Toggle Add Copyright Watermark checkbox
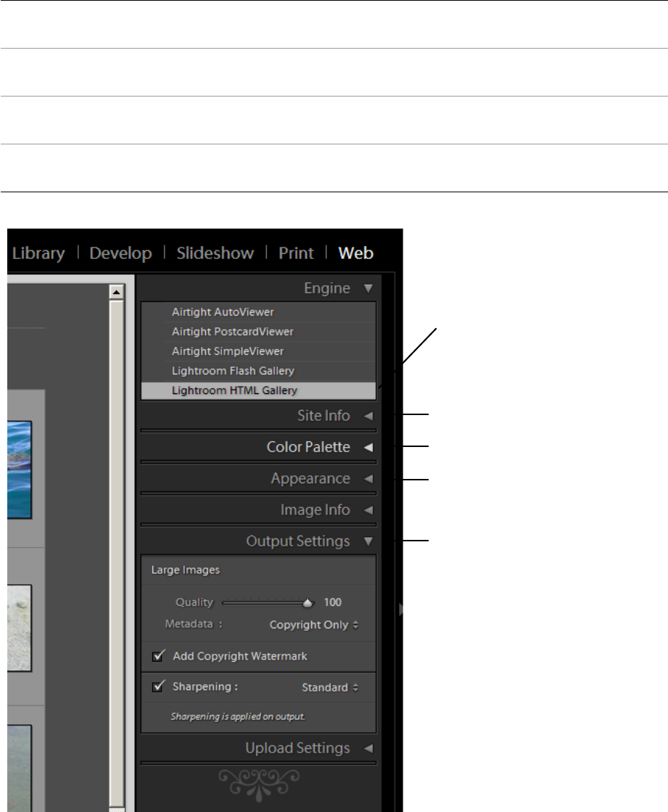668x812 pixels. [x=158, y=656]
